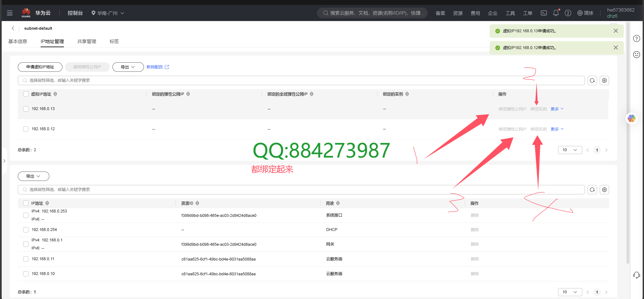Screen dimensions: 644x299
Task: Switch to the 标签 tab
Action: click(x=114, y=41)
